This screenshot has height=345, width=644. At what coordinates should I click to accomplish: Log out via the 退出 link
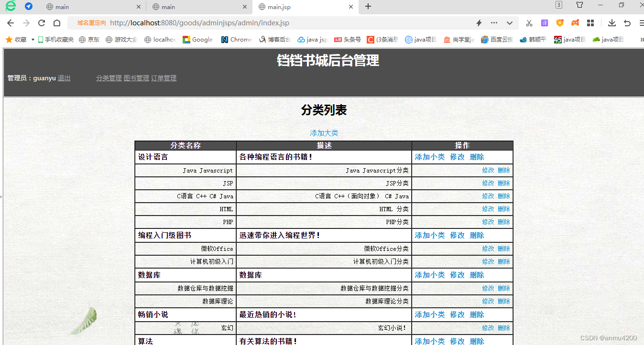[x=64, y=78]
